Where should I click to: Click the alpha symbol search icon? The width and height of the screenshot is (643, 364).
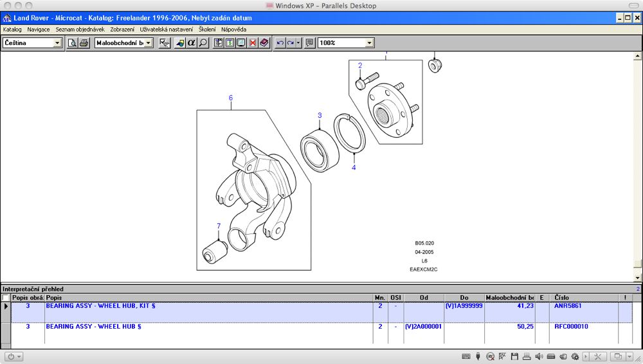click(191, 43)
